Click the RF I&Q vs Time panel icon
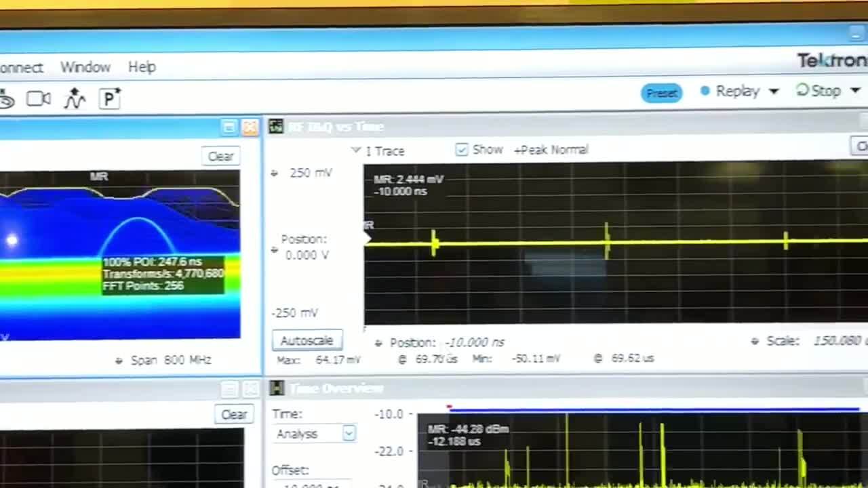 (x=275, y=127)
